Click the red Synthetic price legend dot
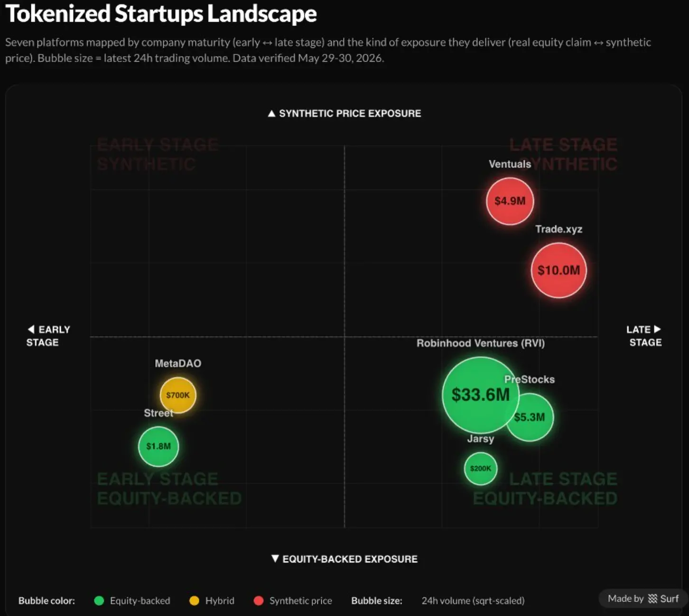This screenshot has width=689, height=616. click(259, 601)
